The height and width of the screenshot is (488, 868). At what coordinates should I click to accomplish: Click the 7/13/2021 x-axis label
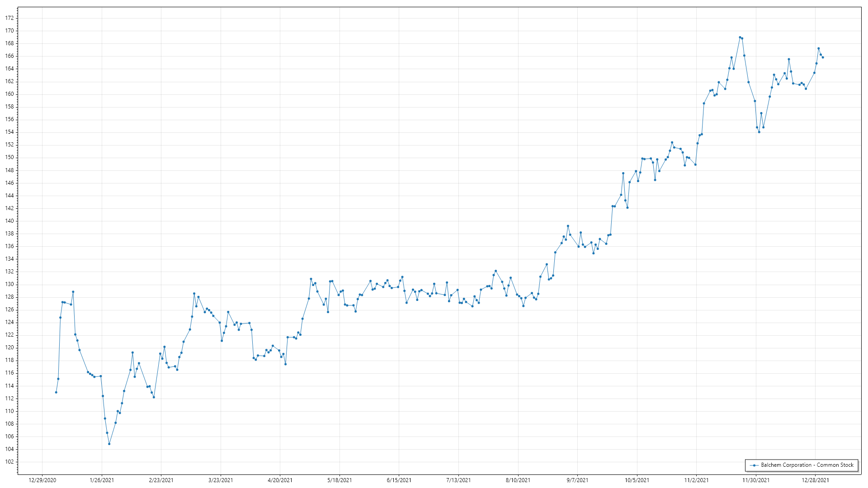(458, 480)
